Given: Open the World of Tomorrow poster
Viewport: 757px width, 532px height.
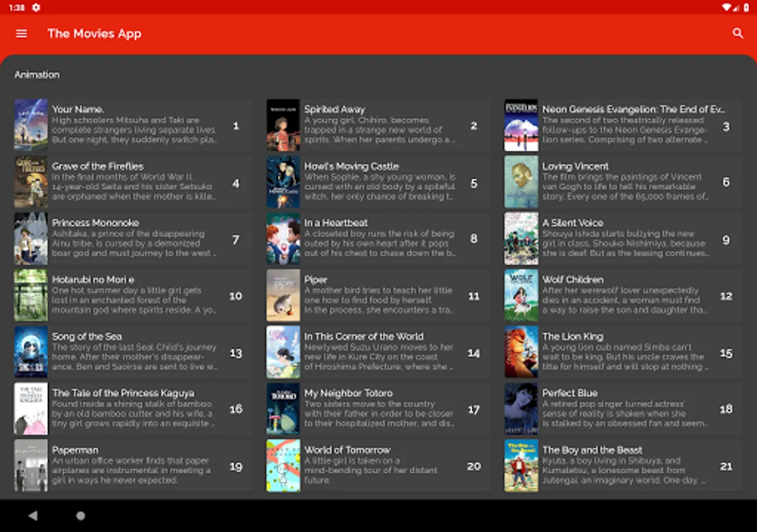Looking at the screenshot, I should click(283, 466).
